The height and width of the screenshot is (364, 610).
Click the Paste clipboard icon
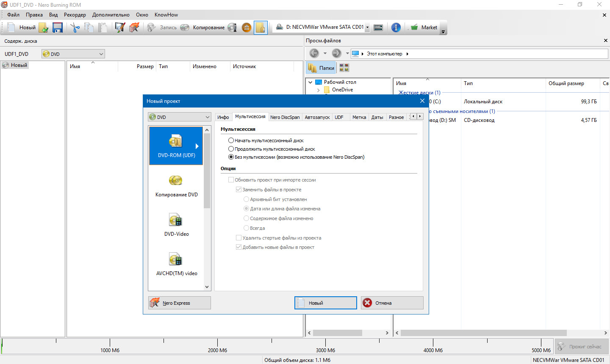[103, 28]
